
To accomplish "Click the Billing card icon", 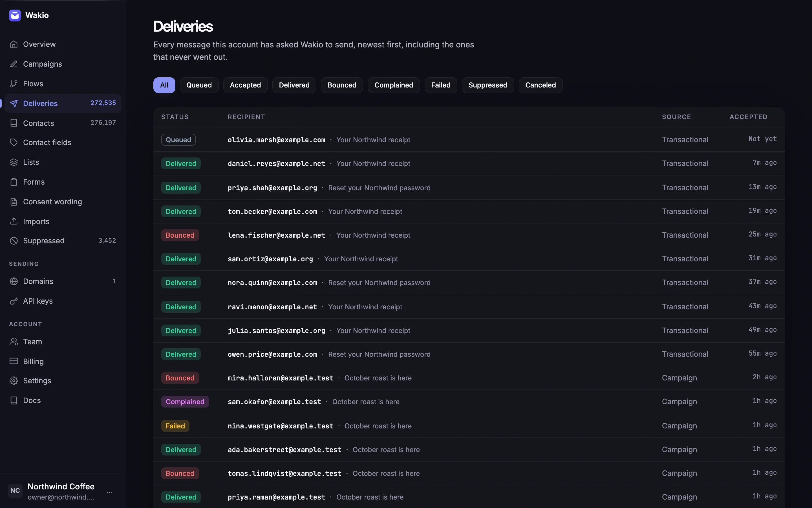I will tap(14, 361).
